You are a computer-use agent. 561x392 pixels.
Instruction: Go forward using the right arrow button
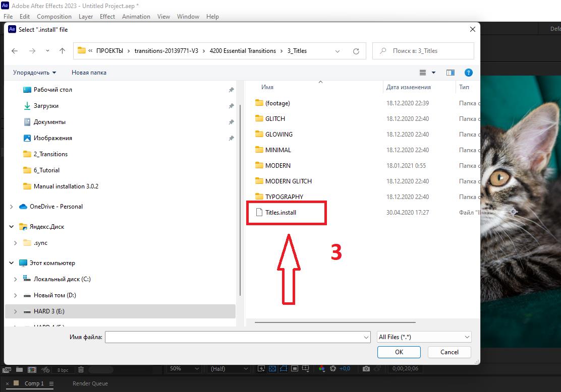coord(32,51)
